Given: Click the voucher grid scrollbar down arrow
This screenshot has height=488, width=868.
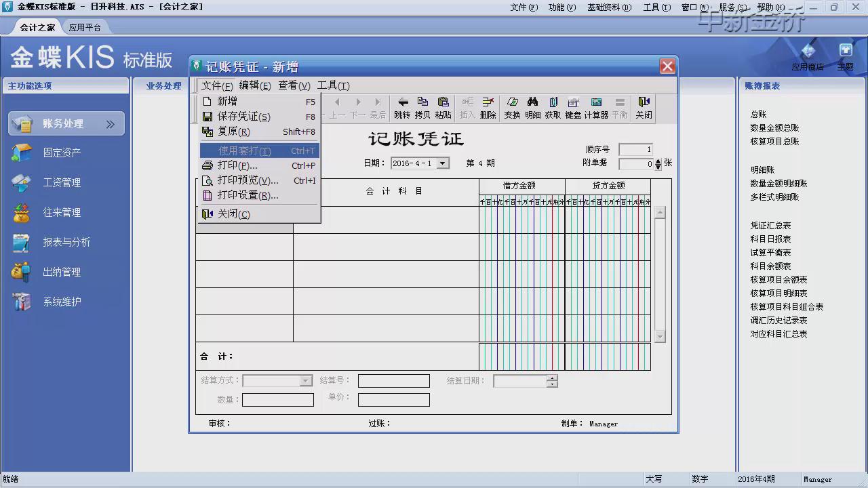Looking at the screenshot, I should click(x=660, y=336).
